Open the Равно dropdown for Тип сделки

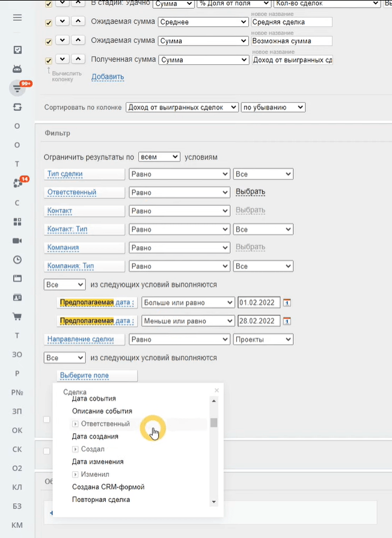point(179,174)
